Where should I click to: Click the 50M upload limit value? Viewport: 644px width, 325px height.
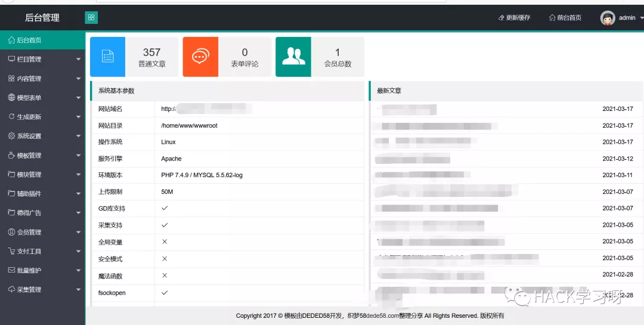tap(167, 192)
